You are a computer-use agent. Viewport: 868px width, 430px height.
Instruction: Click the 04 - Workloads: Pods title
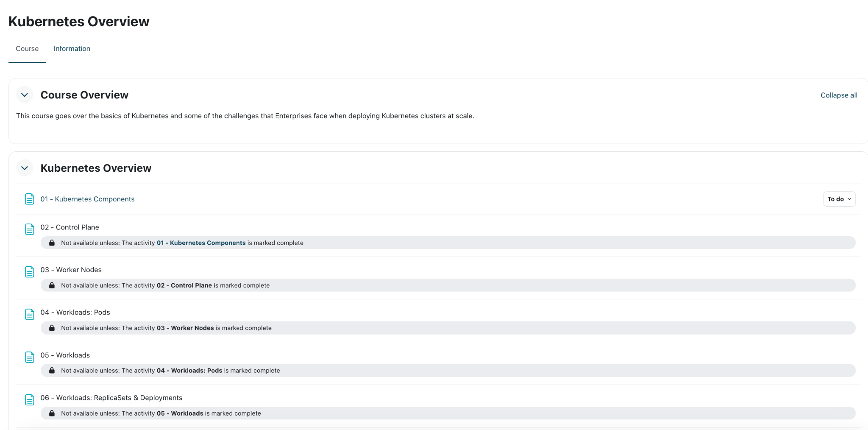75,313
